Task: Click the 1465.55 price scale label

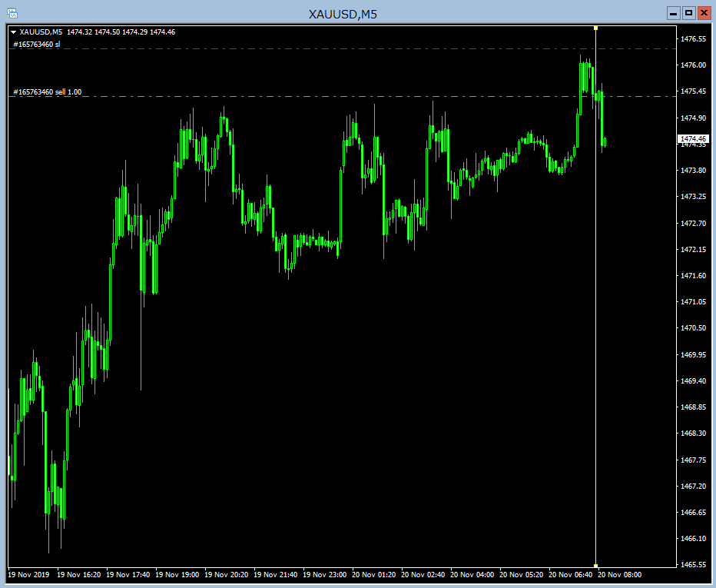Action: click(x=693, y=565)
